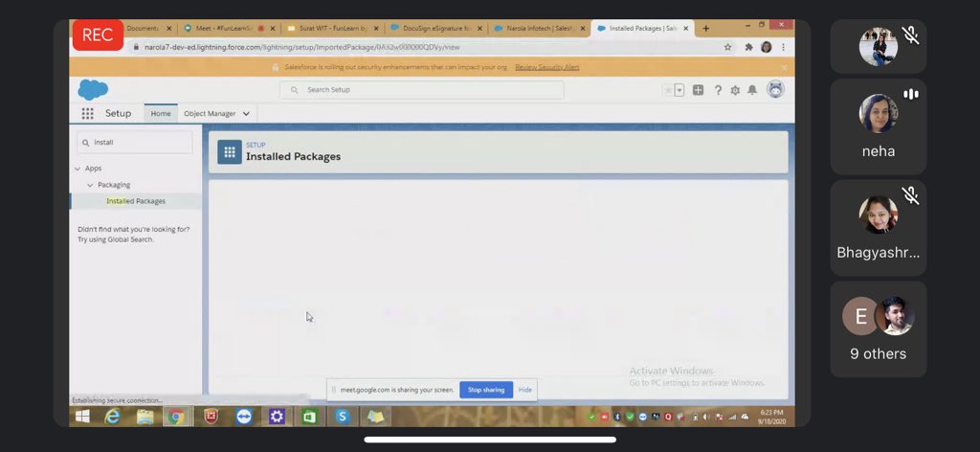Image resolution: width=980 pixels, height=452 pixels.
Task: Switch to the Home tab in Setup
Action: [161, 114]
